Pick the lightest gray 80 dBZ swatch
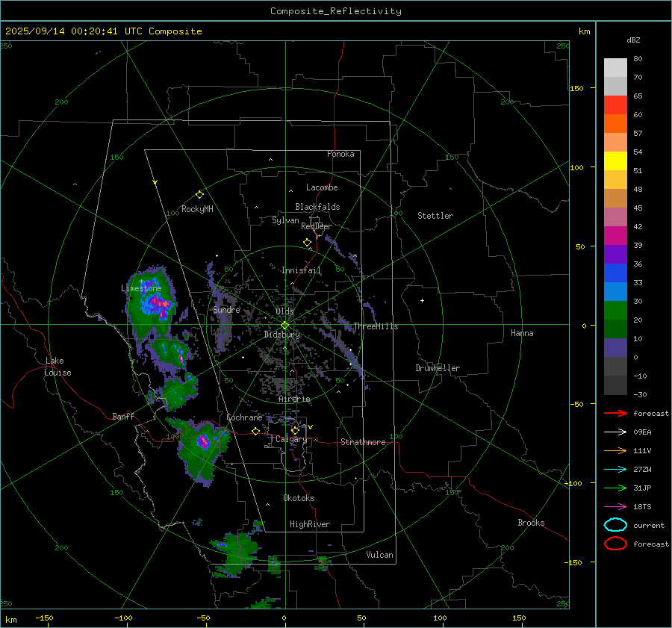 615,67
